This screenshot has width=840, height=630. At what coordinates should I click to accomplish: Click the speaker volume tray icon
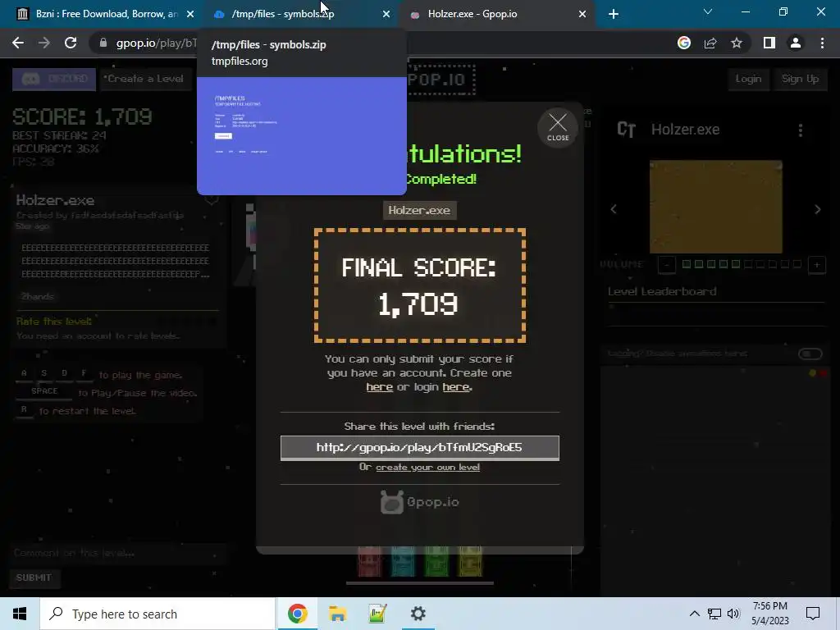[x=733, y=614]
